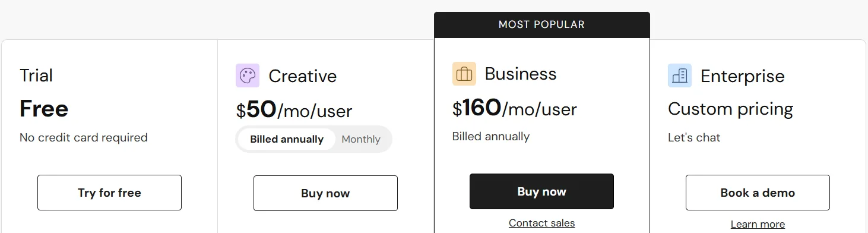
Task: Click the Business plan title
Action: click(521, 74)
